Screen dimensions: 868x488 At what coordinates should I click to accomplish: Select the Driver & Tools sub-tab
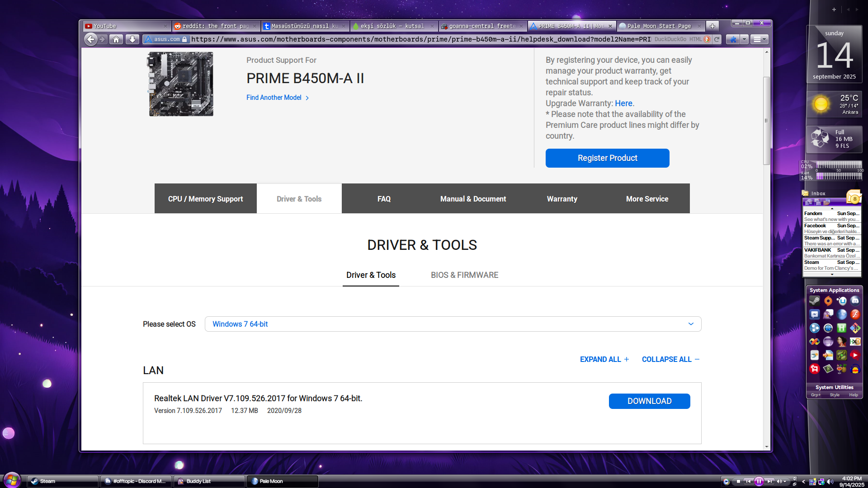(x=371, y=275)
